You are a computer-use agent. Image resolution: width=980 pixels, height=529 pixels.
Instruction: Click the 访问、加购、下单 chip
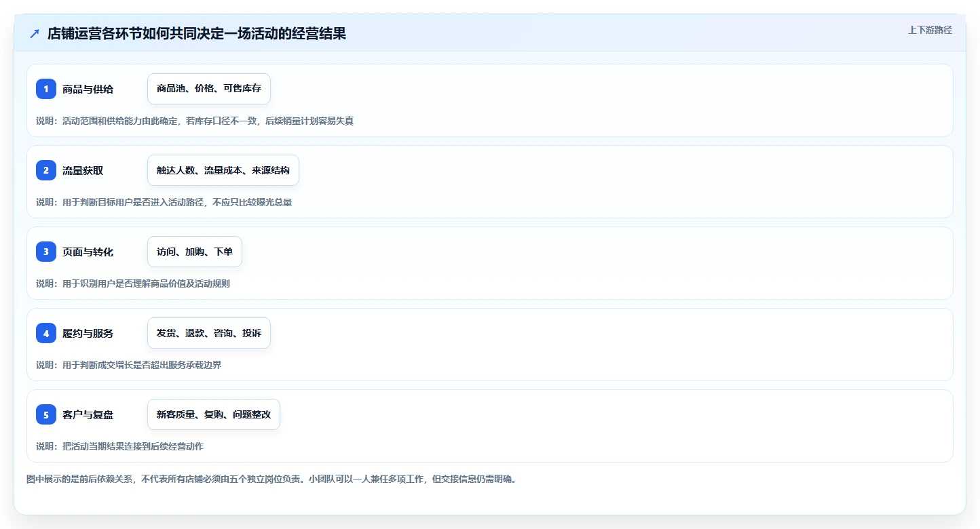(x=195, y=252)
